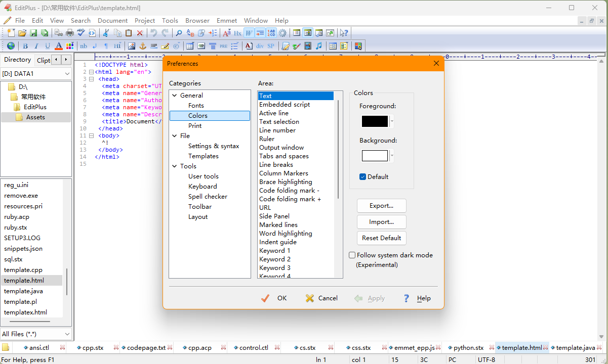Click the Preferences gear toolbar icon
Image resolution: width=608 pixels, height=364 pixels.
[x=282, y=33]
